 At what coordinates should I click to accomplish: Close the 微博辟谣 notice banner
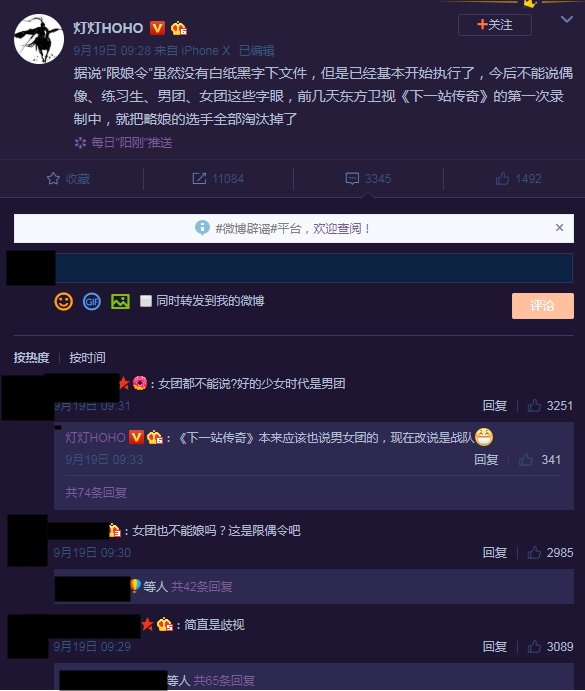tap(559, 227)
